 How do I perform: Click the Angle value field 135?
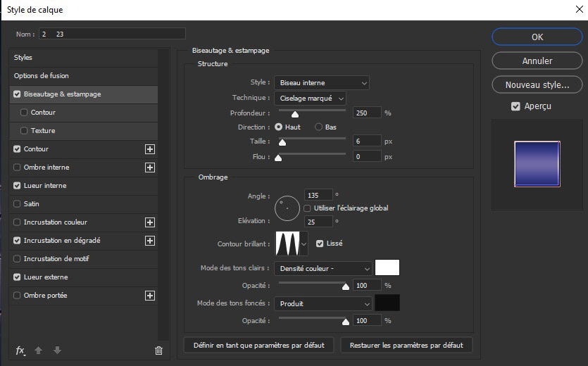pos(318,196)
